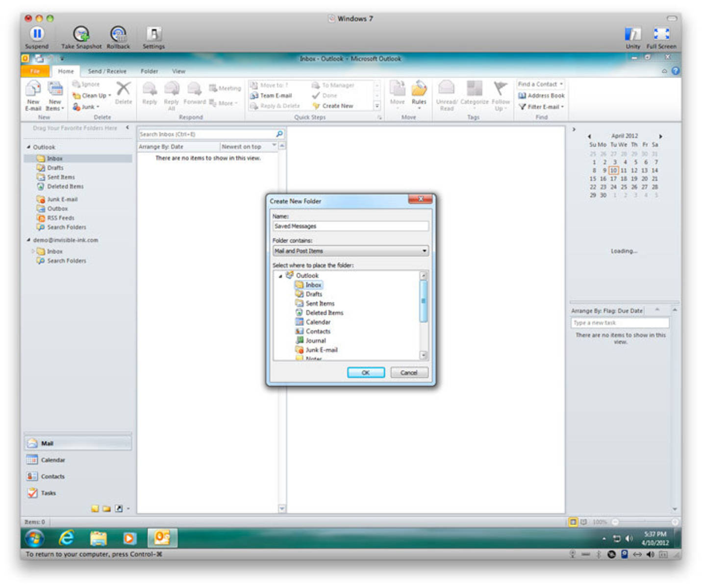Screen dimensions: 702x588
Task: Click Forward in the Respond group
Action: 195,93
